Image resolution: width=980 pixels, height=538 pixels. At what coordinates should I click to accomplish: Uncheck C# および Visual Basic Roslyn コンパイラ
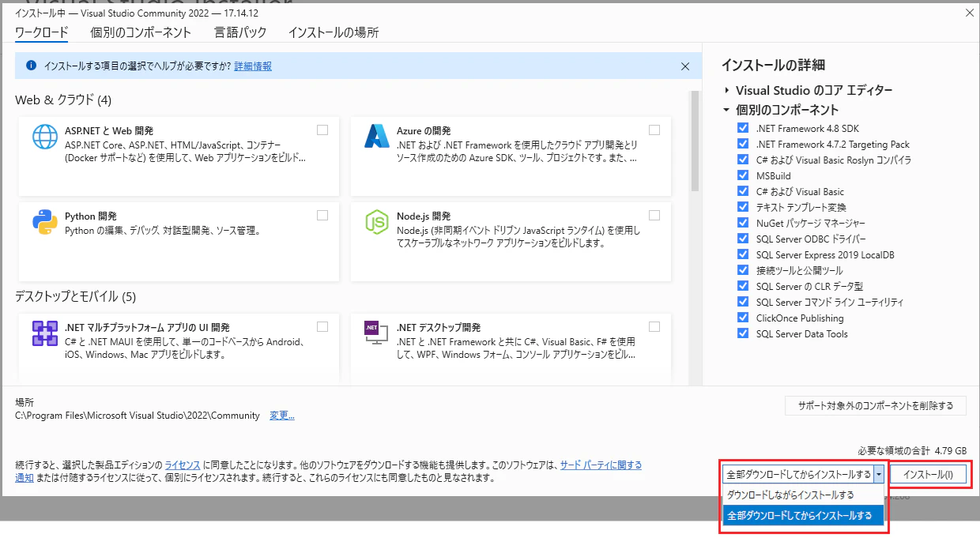pos(742,160)
